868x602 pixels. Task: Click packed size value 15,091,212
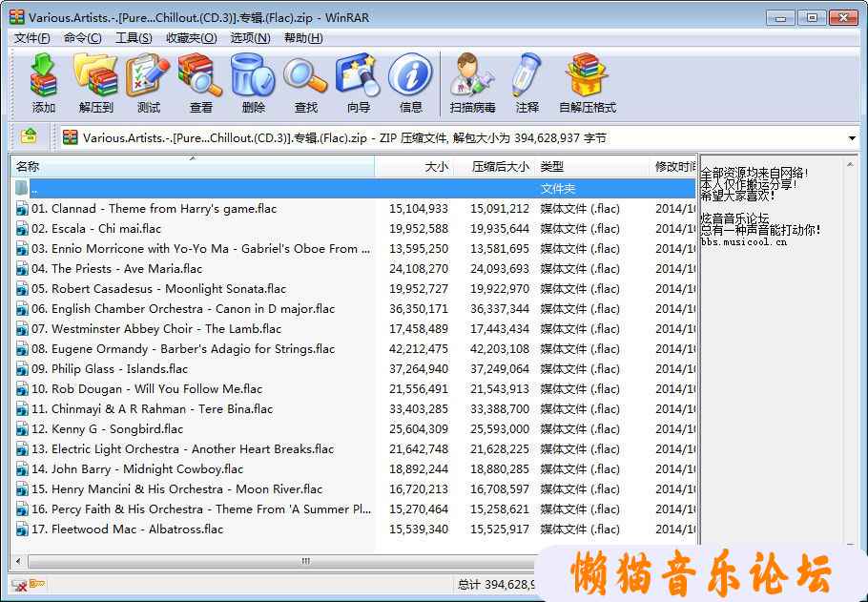tap(500, 209)
